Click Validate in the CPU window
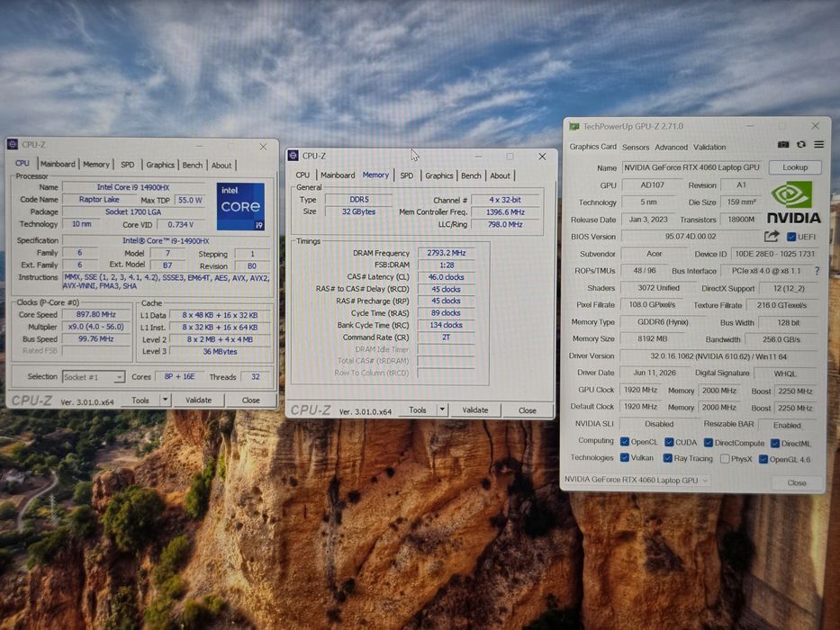This screenshot has height=630, width=840. pos(198,400)
